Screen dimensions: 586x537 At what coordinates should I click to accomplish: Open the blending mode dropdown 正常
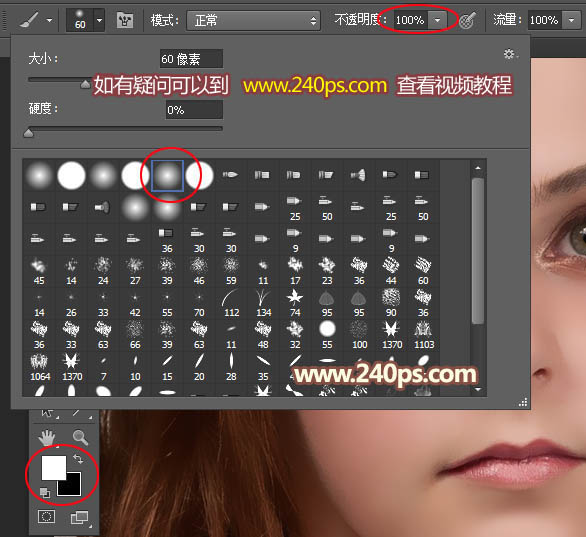click(x=253, y=21)
